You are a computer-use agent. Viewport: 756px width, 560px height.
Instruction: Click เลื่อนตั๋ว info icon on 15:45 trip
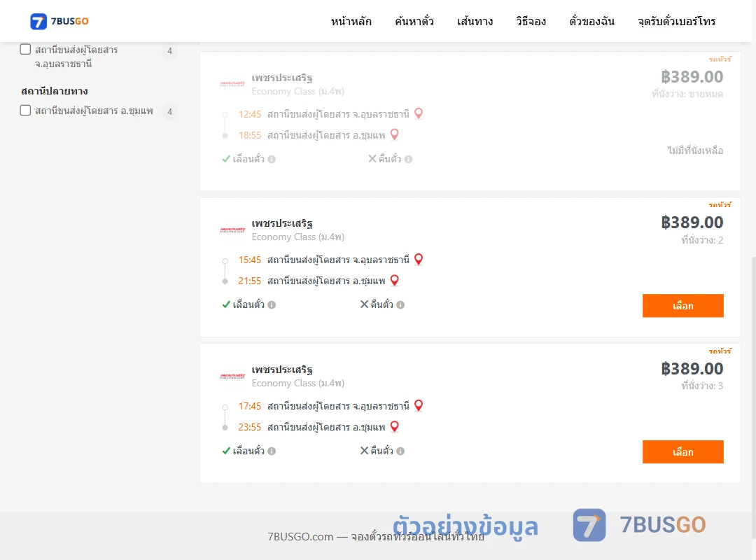click(272, 304)
